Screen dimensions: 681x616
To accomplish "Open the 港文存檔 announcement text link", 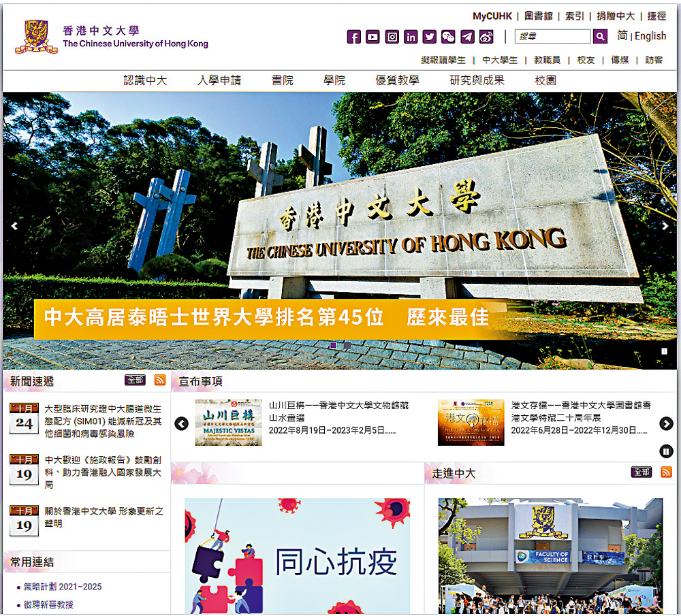I will [581, 418].
